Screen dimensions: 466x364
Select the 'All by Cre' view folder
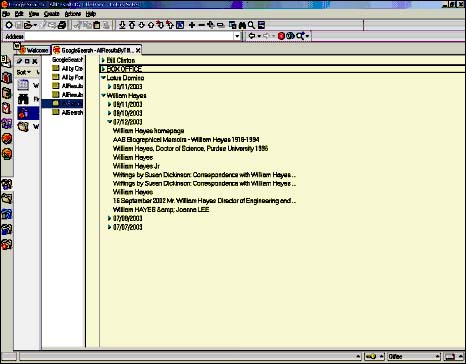[x=67, y=68]
